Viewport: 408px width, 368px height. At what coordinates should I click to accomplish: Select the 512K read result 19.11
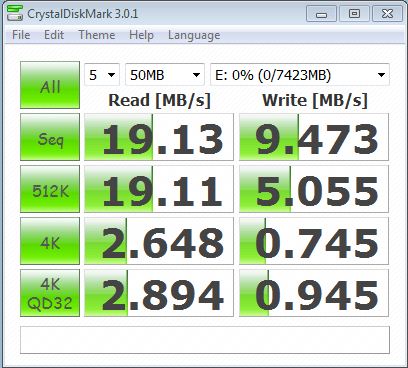coord(159,189)
